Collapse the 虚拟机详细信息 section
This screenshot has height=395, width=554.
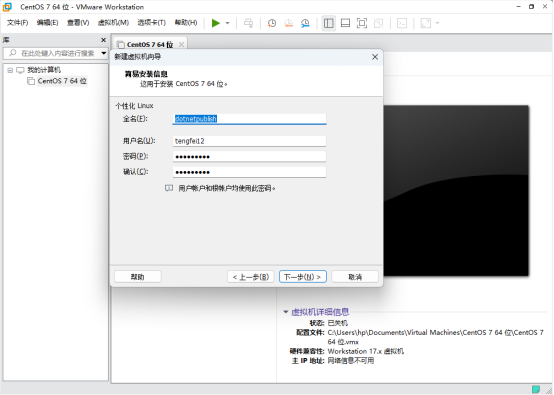[285, 312]
